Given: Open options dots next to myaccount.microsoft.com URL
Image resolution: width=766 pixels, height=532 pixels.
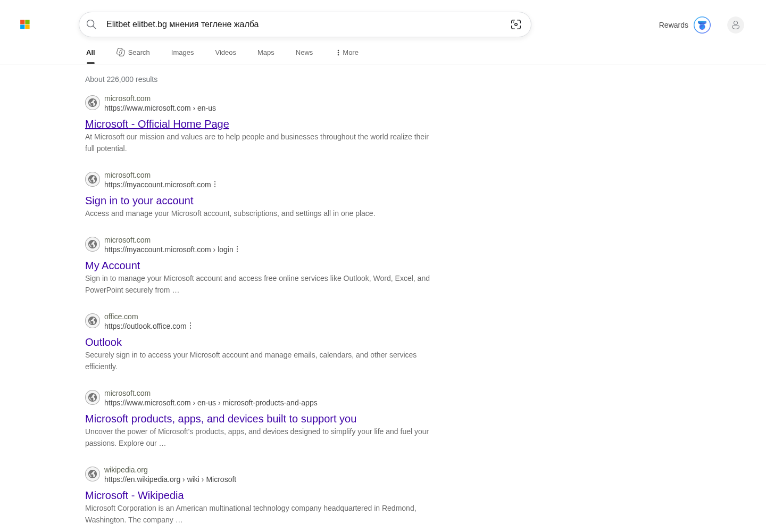Looking at the screenshot, I should click(x=215, y=184).
